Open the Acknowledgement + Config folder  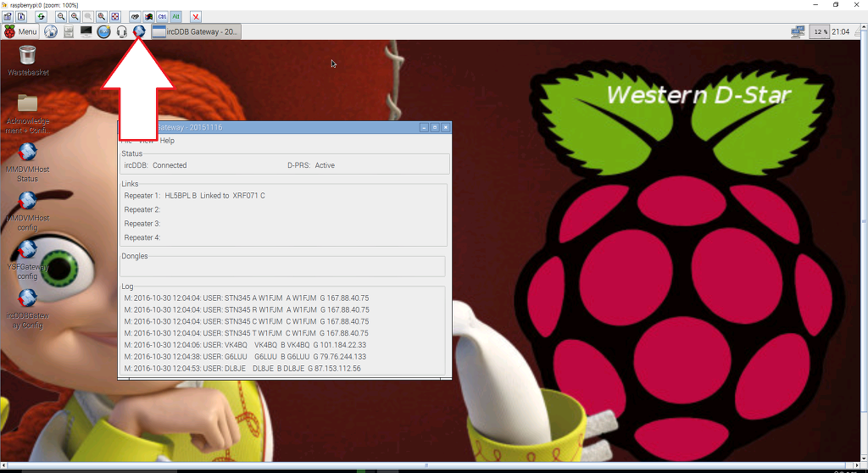click(x=28, y=114)
